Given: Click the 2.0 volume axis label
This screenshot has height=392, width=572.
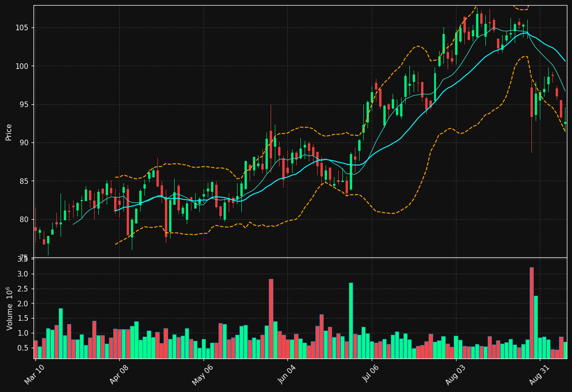Looking at the screenshot, I should [23, 304].
